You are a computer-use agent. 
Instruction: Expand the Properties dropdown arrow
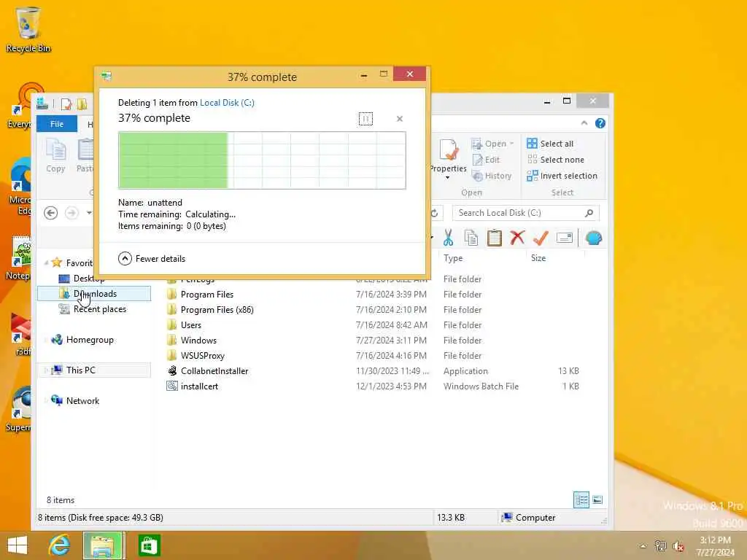point(447,178)
